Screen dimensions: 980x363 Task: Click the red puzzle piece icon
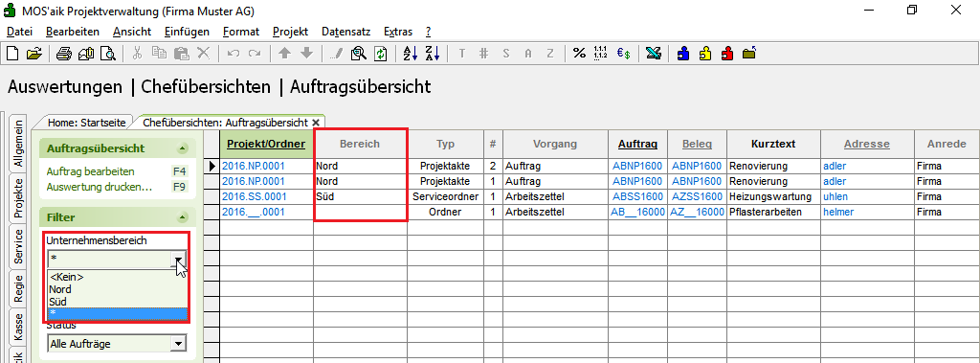pos(727,54)
